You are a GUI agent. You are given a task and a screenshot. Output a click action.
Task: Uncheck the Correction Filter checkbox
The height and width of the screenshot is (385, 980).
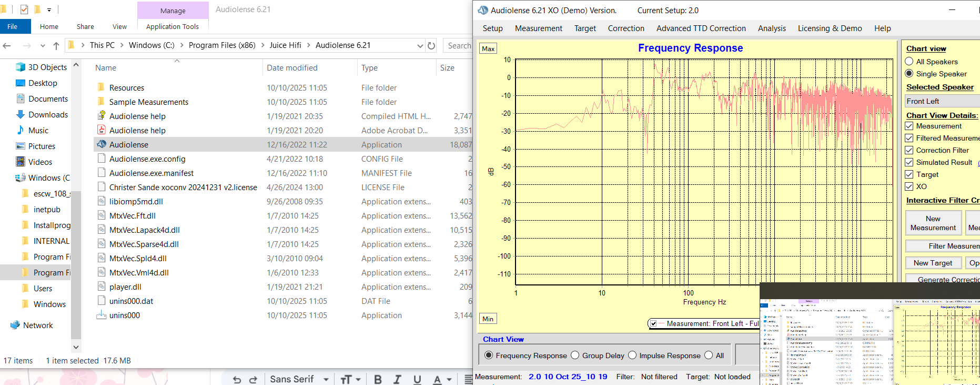(909, 150)
